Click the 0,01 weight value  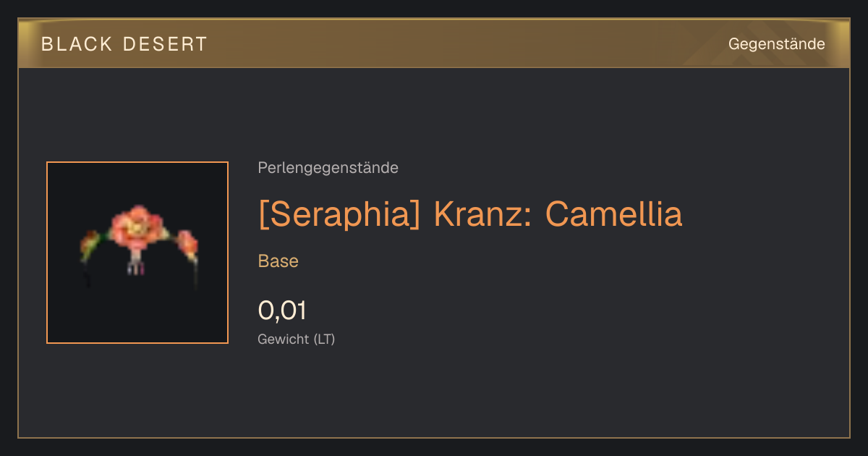pos(282,311)
